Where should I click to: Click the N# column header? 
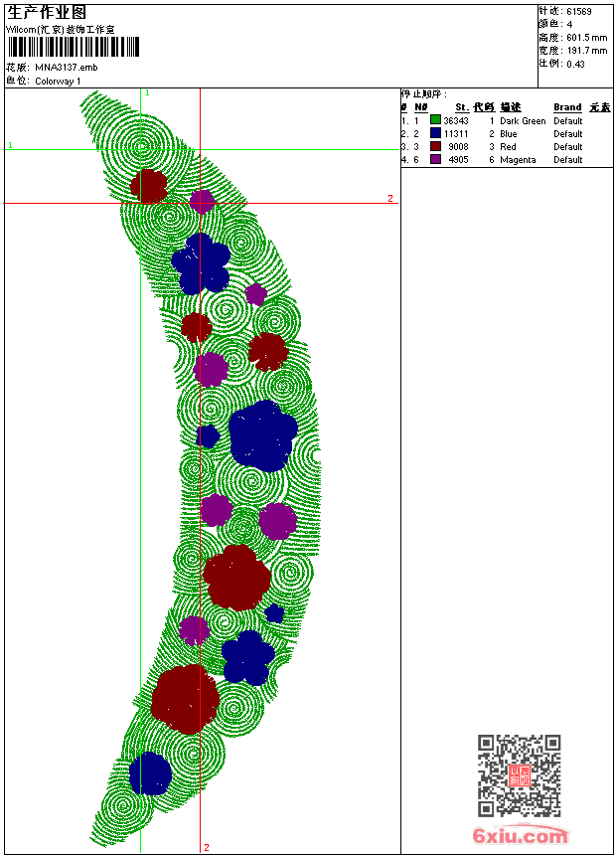point(420,107)
